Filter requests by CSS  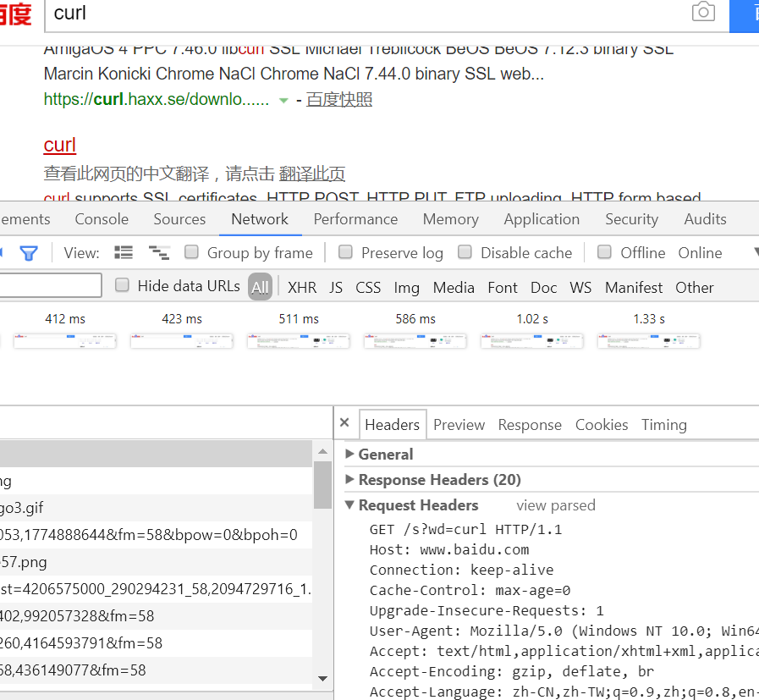coord(368,288)
